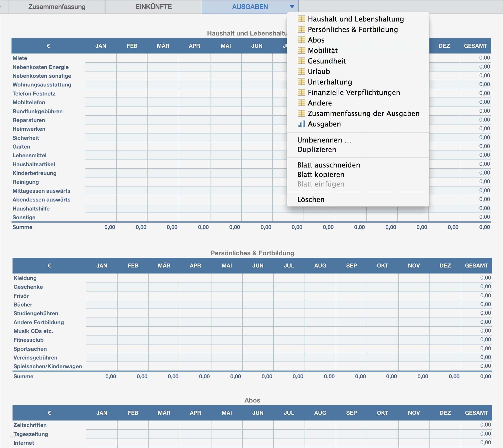
Task: Select the Finanzielle Verpflichtungen sheet icon
Action: coord(301,92)
